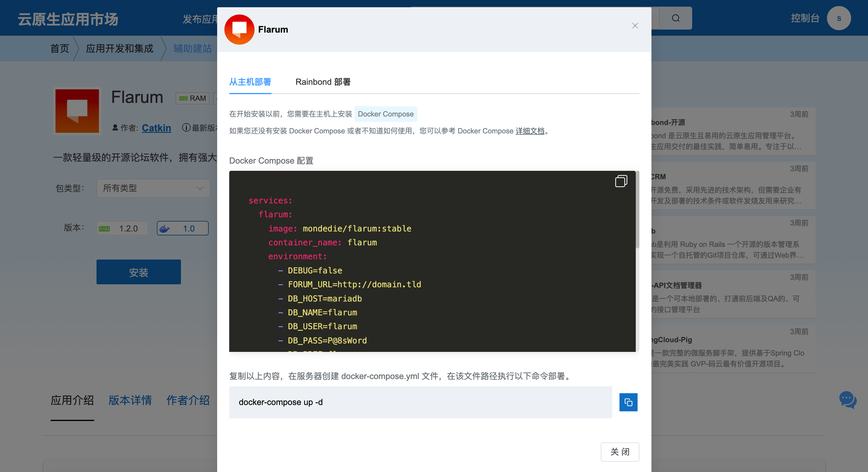
Task: Open the CRM app card
Action: click(733, 186)
